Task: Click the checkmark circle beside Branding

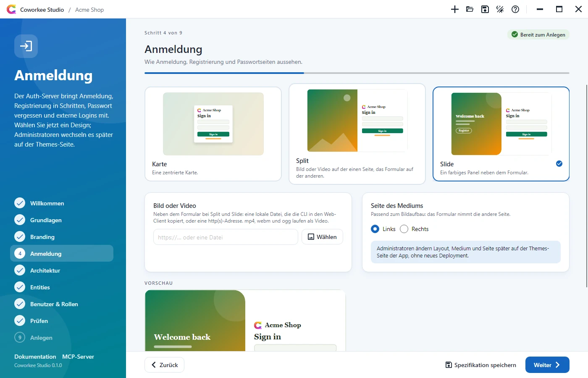Action: point(20,236)
